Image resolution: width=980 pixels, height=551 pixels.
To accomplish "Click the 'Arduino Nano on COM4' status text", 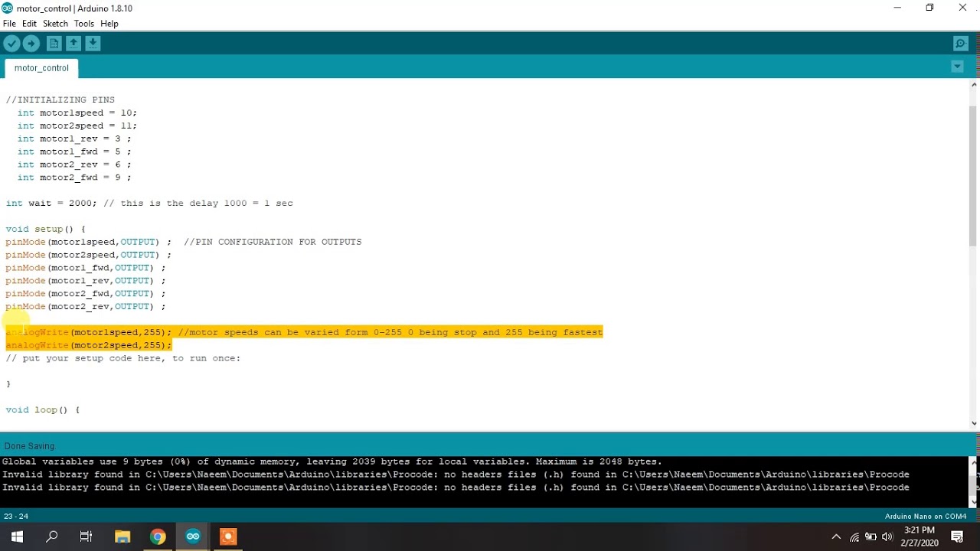I will click(x=926, y=517).
